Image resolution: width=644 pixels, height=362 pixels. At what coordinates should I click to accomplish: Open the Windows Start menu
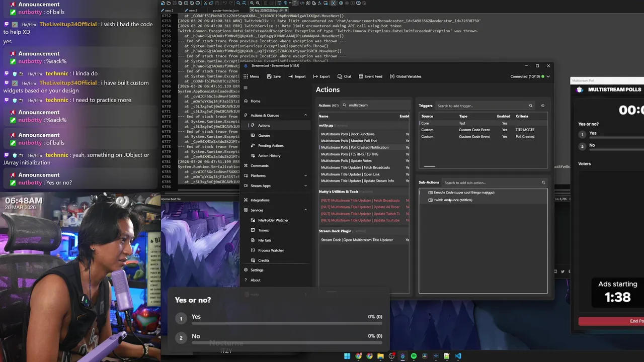[347, 356]
